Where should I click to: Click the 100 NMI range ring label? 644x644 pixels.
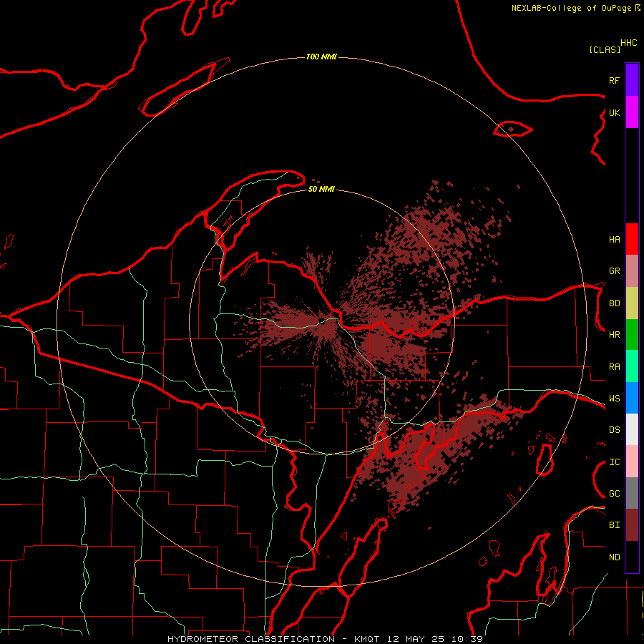coord(321,57)
